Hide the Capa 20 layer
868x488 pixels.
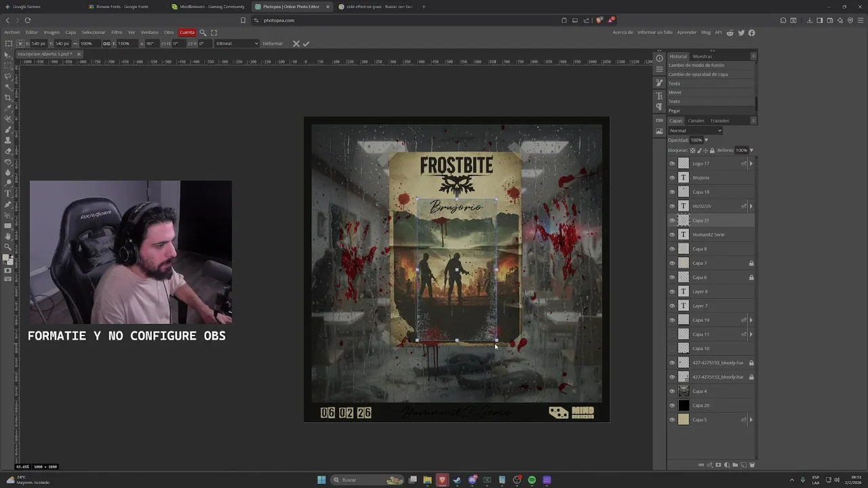pyautogui.click(x=672, y=405)
